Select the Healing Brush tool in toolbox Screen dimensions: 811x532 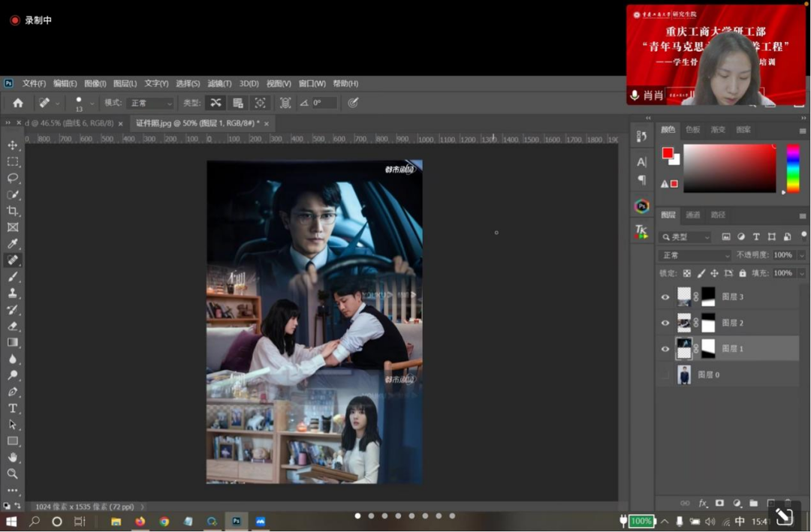[x=13, y=260]
